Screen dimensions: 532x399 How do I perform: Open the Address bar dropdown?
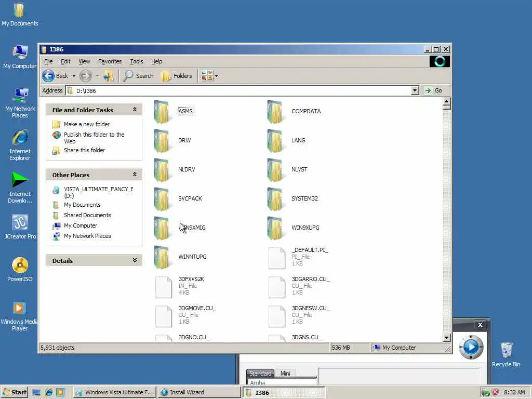[x=415, y=90]
